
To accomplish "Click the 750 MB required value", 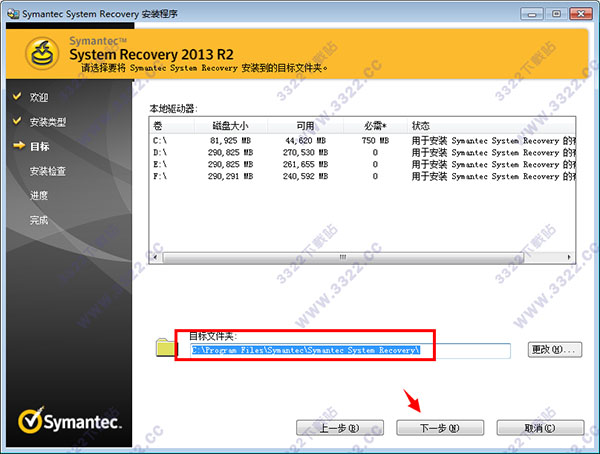I will coord(375,141).
